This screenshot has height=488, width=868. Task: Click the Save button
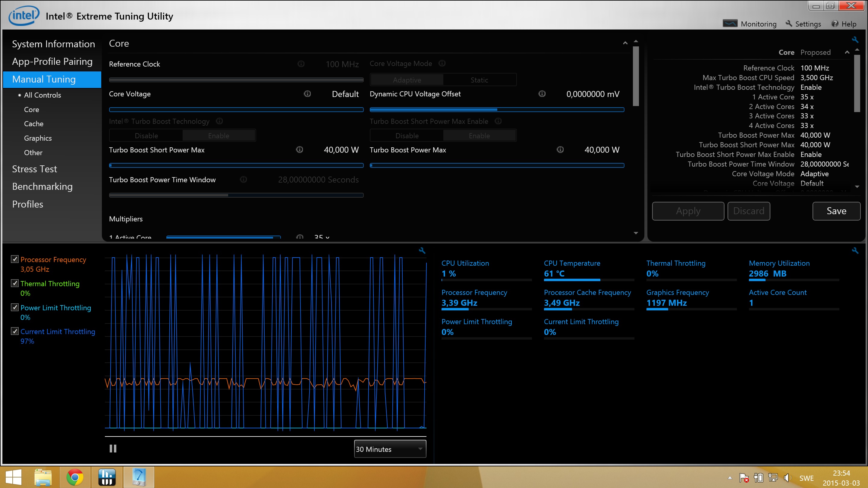click(836, 211)
